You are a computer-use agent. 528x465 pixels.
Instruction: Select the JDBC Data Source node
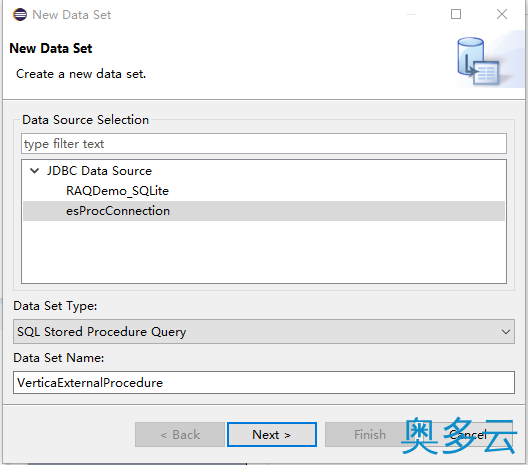[99, 171]
